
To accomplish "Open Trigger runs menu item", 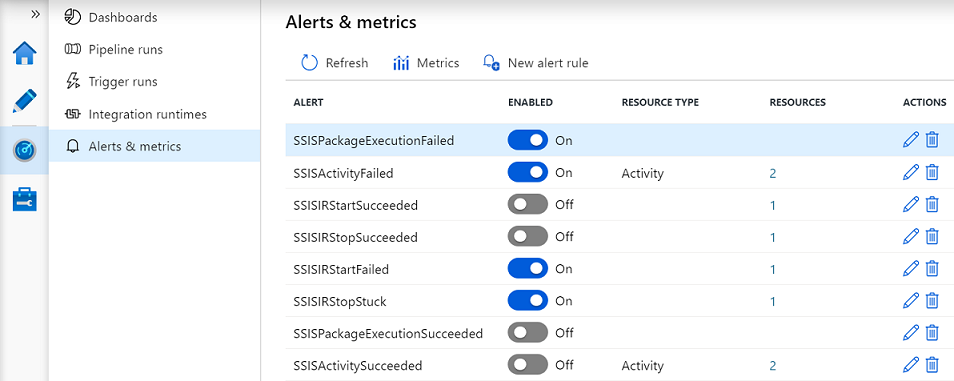I will click(155, 82).
